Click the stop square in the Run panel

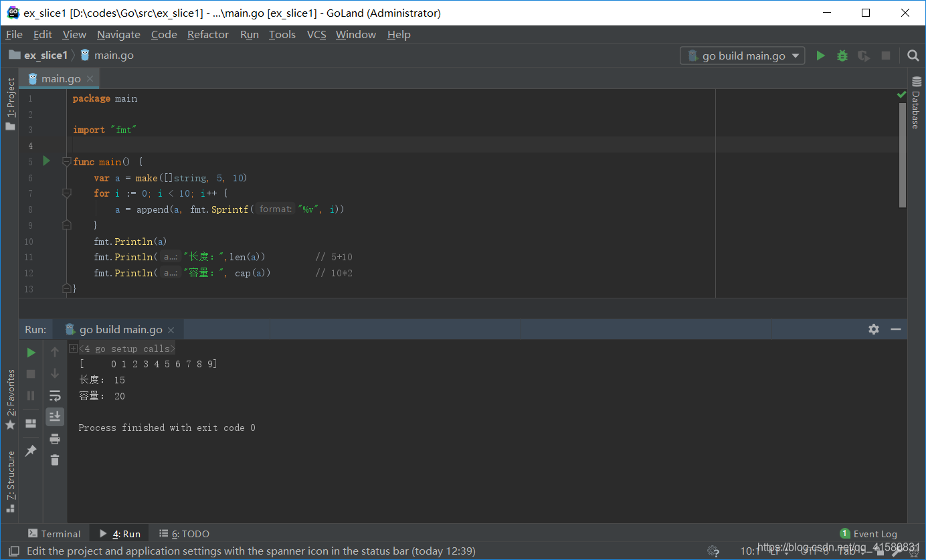31,374
